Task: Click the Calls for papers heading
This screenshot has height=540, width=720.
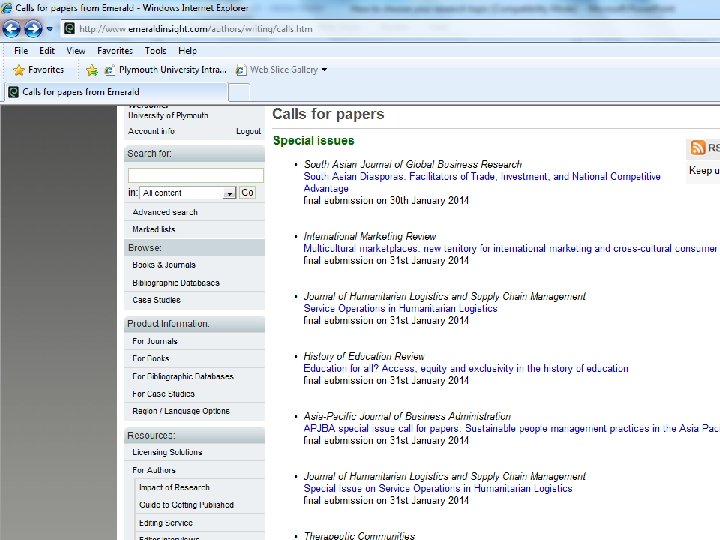Action: click(x=328, y=114)
